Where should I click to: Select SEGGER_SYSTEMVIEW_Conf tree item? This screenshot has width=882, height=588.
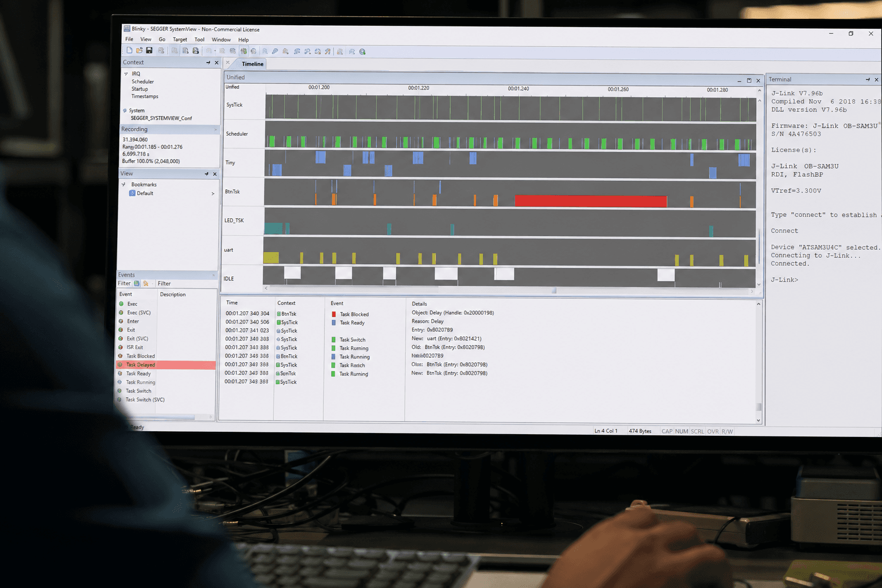[x=161, y=118]
